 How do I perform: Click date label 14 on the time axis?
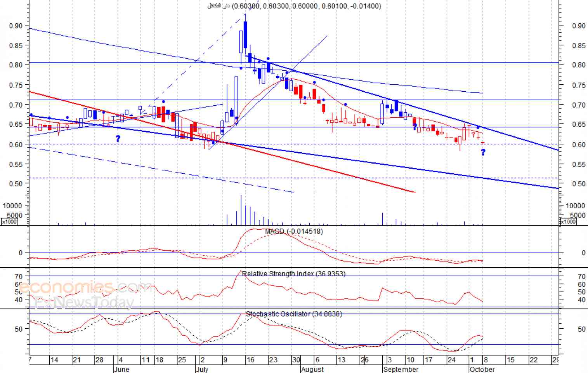click(x=54, y=360)
